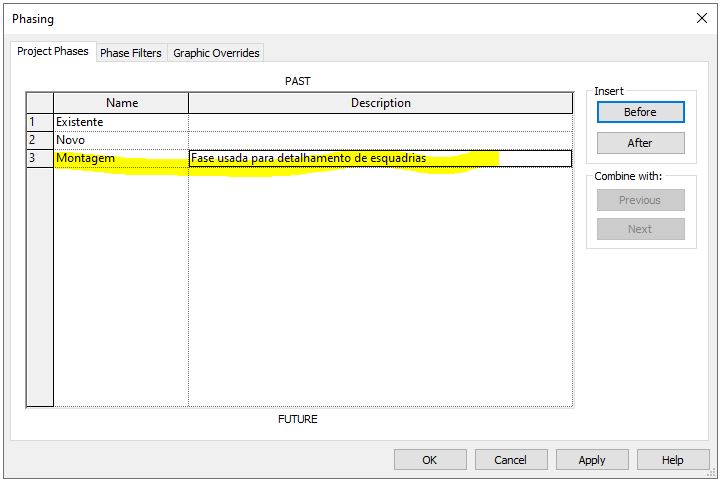The height and width of the screenshot is (483, 721).
Task: Select row header number 2
Action: click(x=40, y=140)
